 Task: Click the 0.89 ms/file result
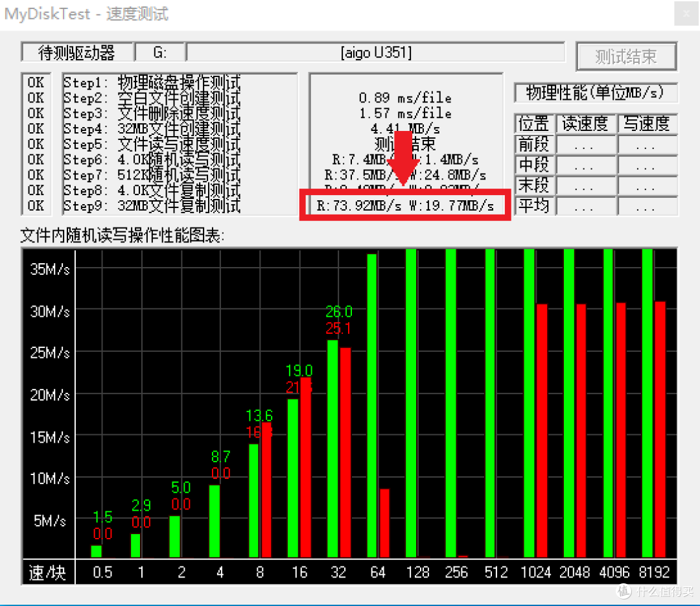point(405,98)
